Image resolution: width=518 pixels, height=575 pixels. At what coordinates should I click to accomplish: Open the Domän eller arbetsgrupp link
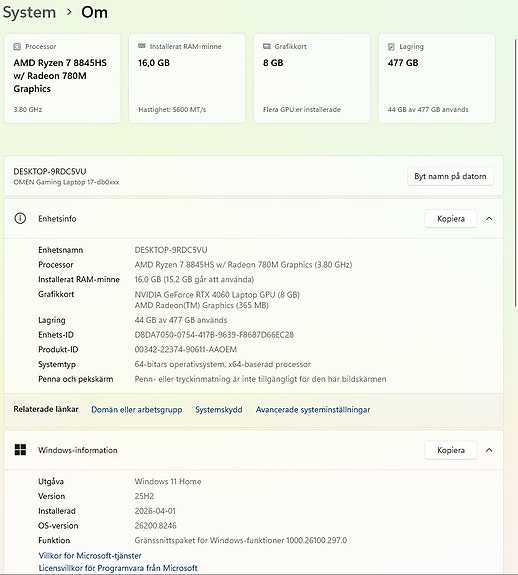point(137,410)
